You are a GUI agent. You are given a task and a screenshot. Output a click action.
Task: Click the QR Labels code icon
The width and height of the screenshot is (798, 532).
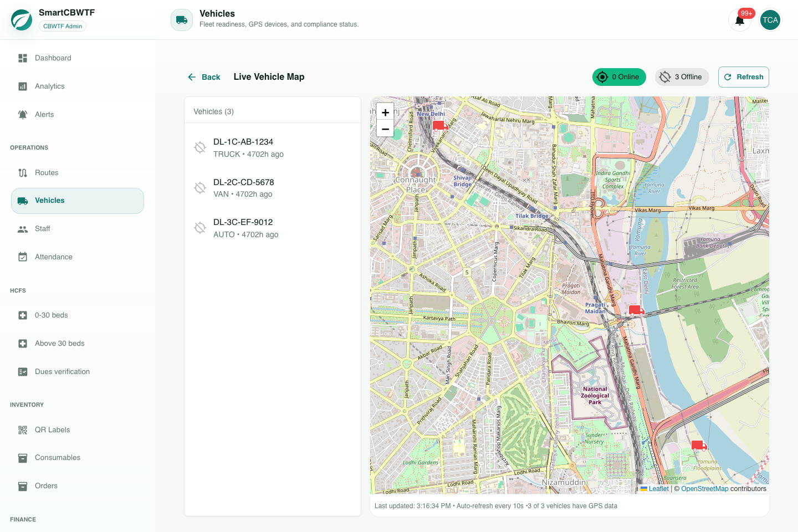tap(23, 430)
